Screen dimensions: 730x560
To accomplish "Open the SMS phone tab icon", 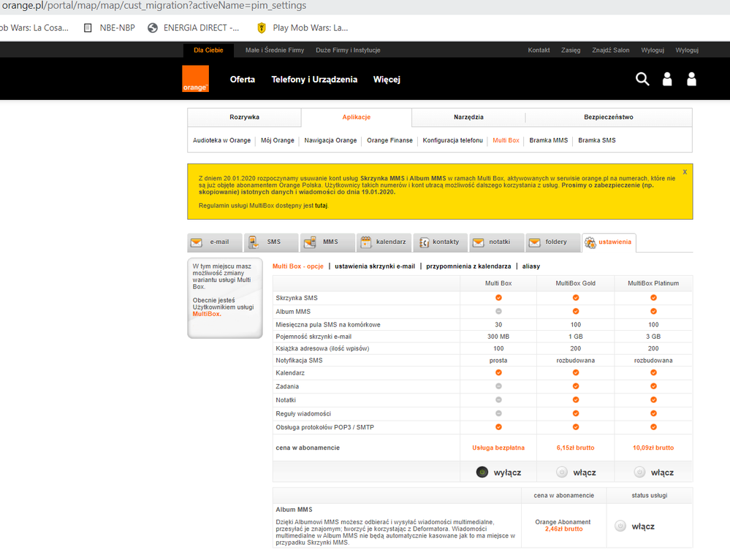I will [253, 242].
